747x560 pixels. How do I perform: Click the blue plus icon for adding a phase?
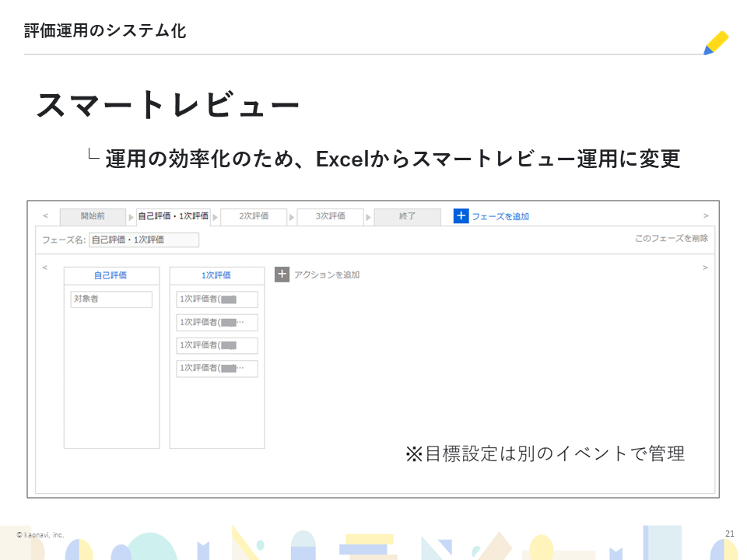(x=461, y=216)
